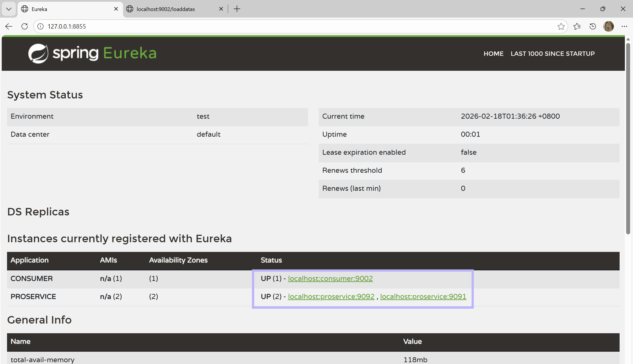
Task: Click the AMIs column header
Action: tap(108, 260)
